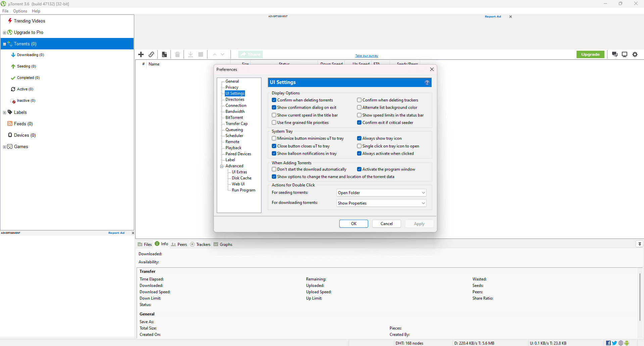Image resolution: width=644 pixels, height=346 pixels.
Task: Enable Minimize button minimizes uT to tray
Action: pos(274,138)
